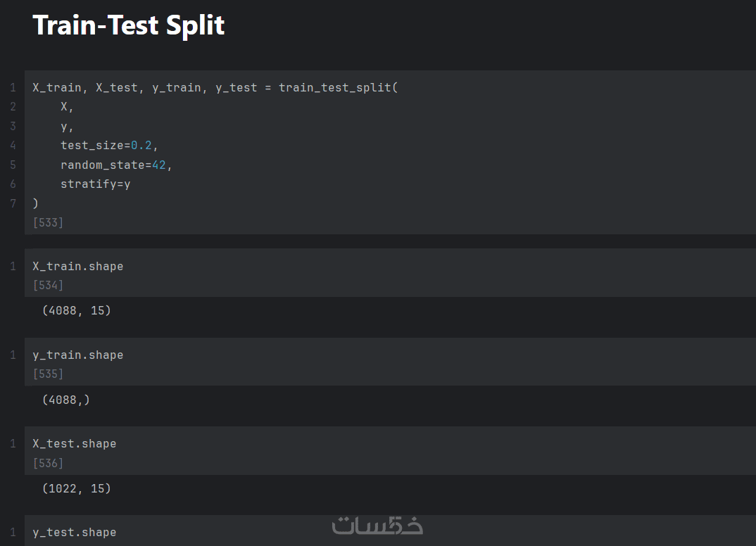Click line number 4 in first cell
756x546 pixels.
(x=13, y=146)
